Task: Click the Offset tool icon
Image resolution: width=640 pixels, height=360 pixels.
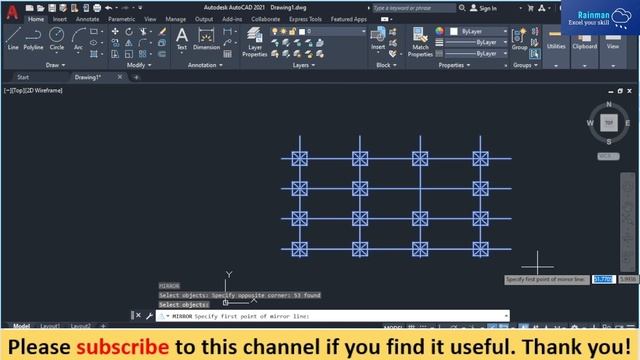Action: 162,54
